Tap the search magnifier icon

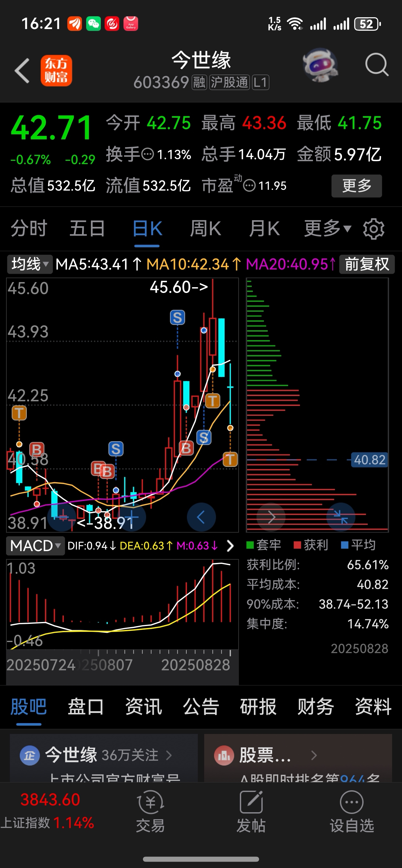pos(377,64)
